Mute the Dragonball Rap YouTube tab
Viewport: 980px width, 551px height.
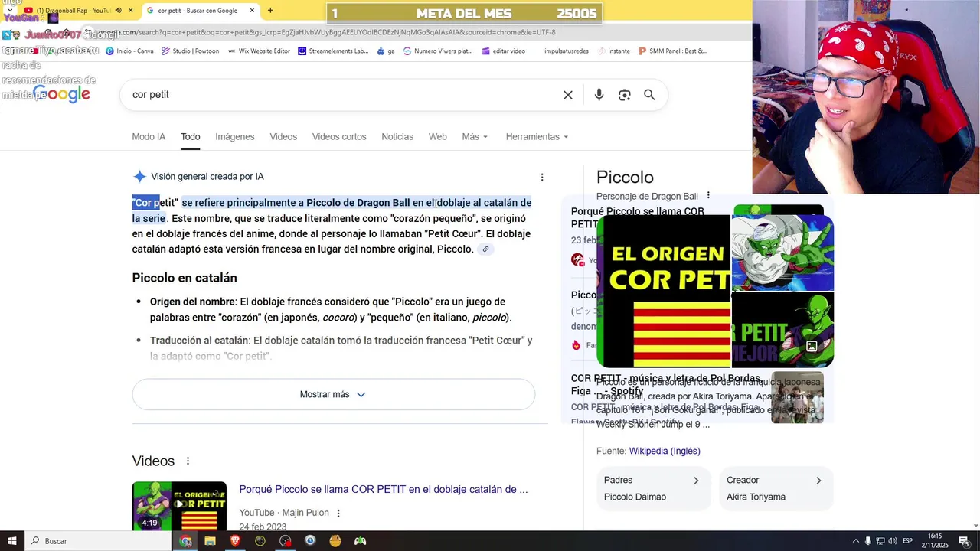[x=118, y=11]
